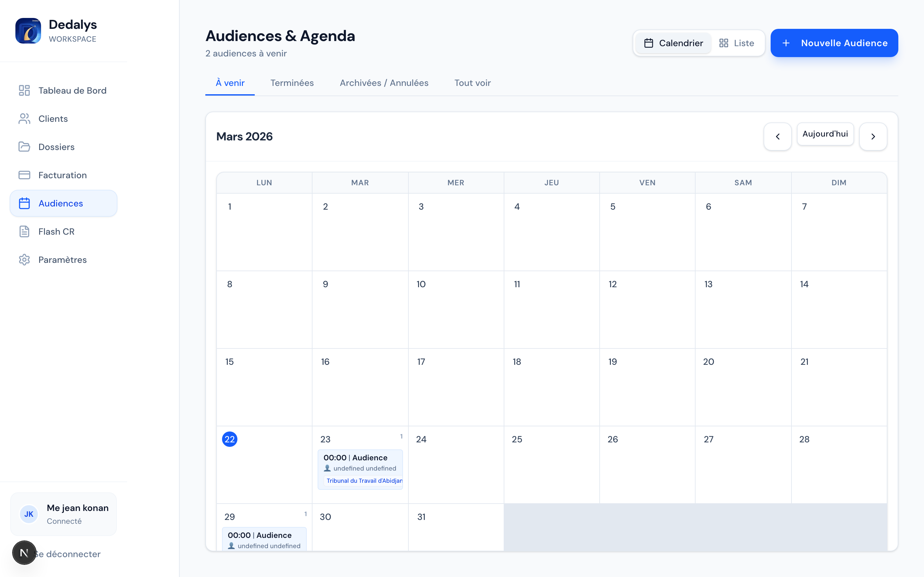The height and width of the screenshot is (577, 924).
Task: Enable Calendrier view
Action: click(673, 43)
